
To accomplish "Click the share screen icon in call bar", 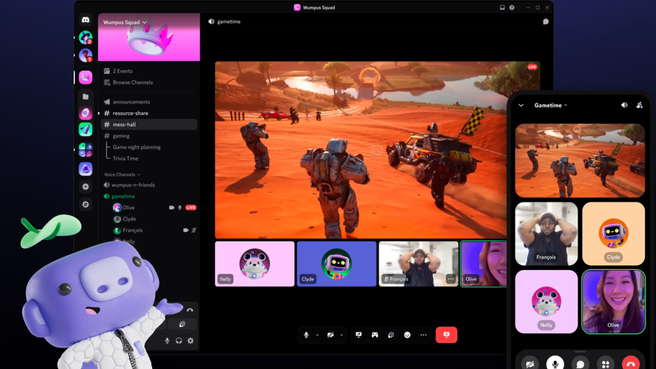I will point(359,335).
